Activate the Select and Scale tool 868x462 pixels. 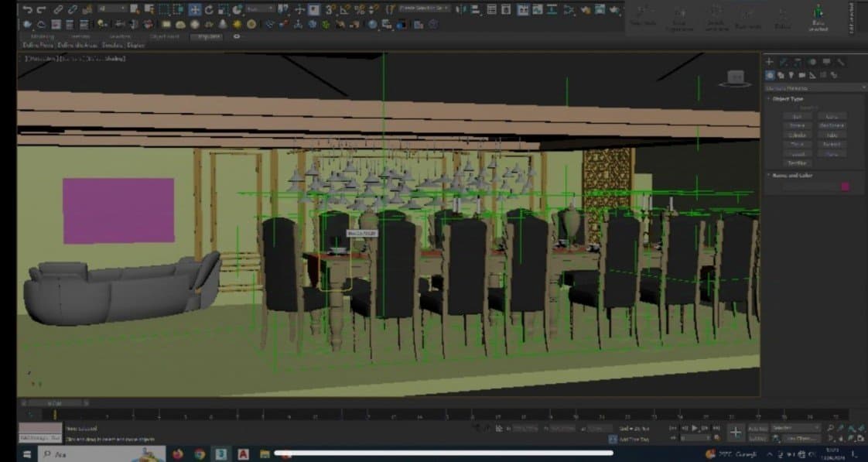click(x=223, y=9)
